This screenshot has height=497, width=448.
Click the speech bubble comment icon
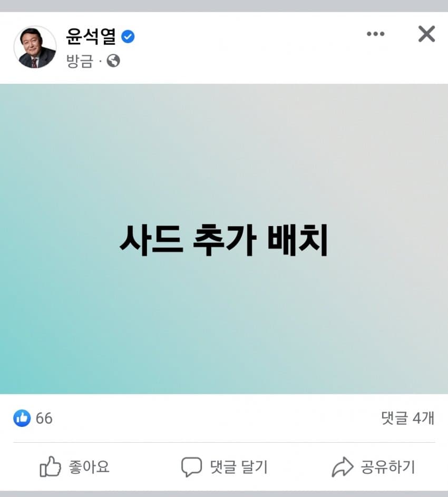tap(191, 467)
